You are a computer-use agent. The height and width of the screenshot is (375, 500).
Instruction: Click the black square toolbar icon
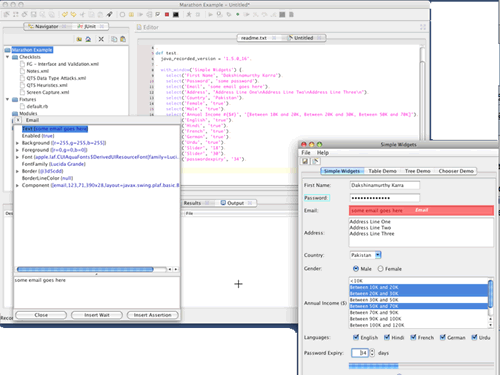click(176, 15)
